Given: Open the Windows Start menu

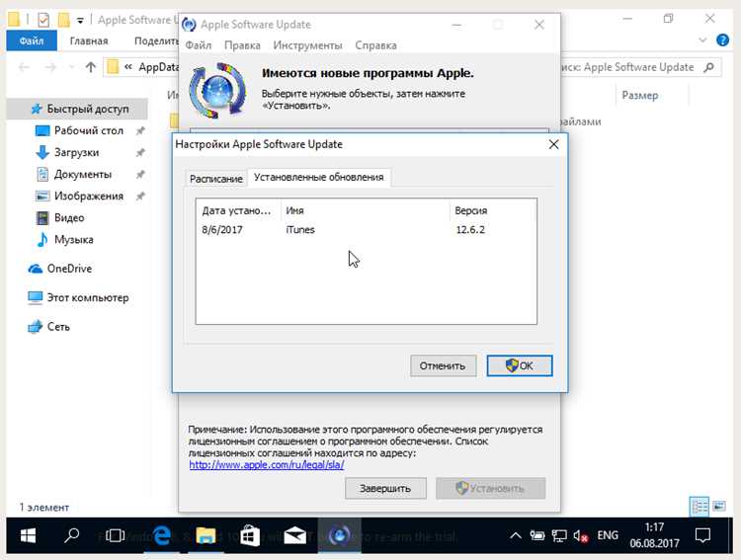Looking at the screenshot, I should click(x=29, y=536).
